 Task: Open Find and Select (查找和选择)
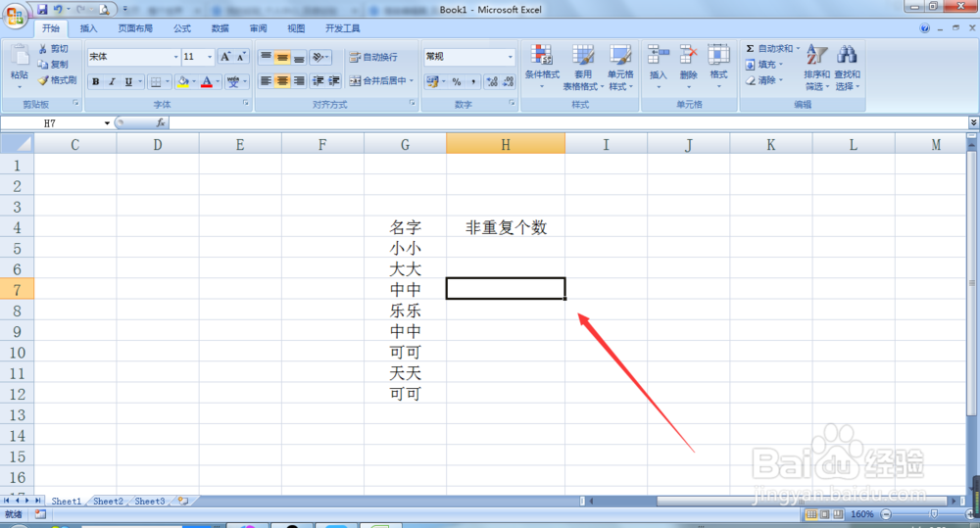tap(848, 67)
